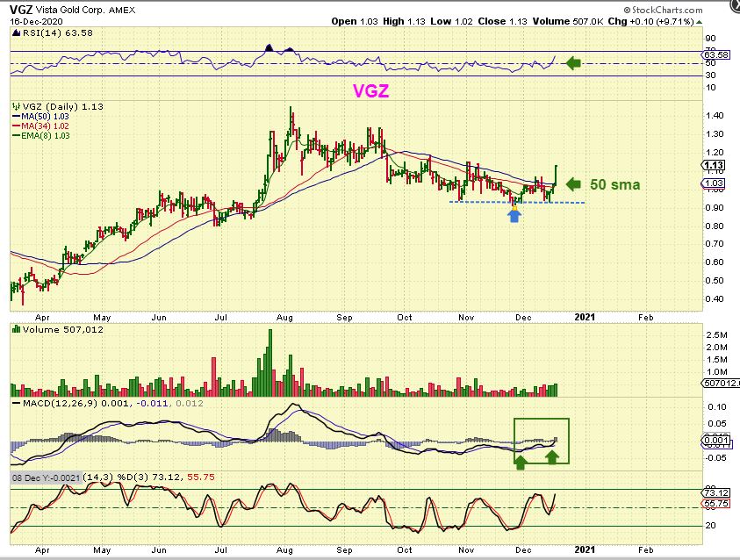The width and height of the screenshot is (740, 560).
Task: Click the 0.90 price axis label
Action: (714, 207)
